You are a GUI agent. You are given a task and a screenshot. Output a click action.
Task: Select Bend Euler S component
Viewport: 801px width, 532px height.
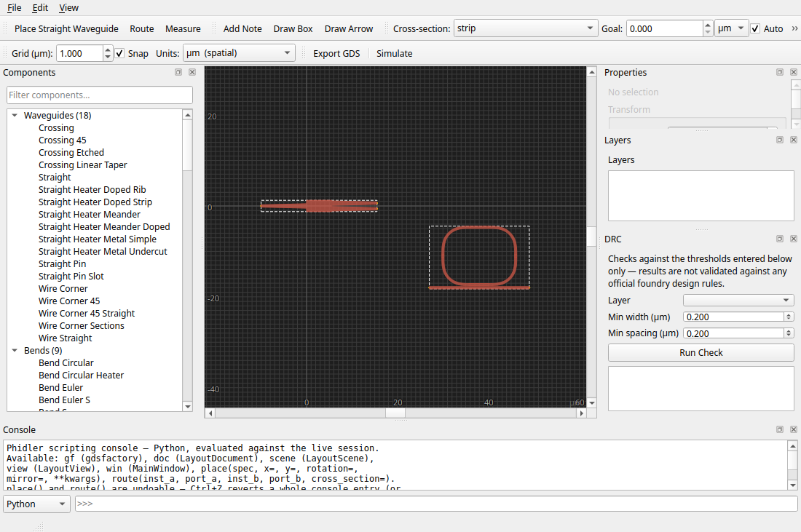[64, 400]
